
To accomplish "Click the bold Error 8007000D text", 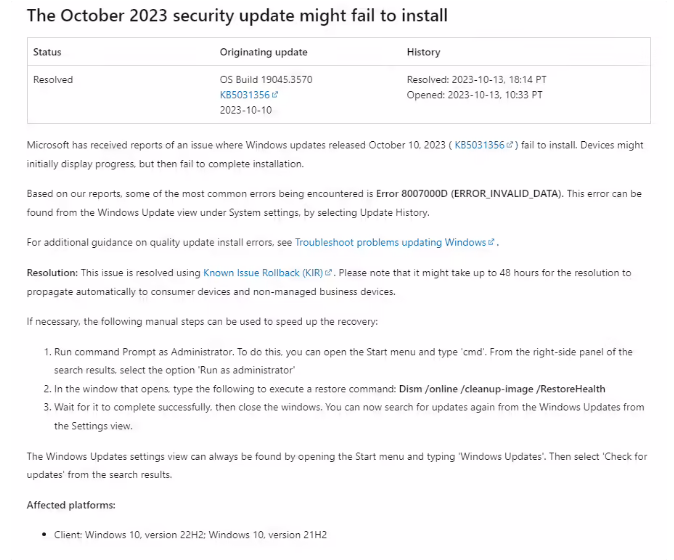I will point(412,194).
